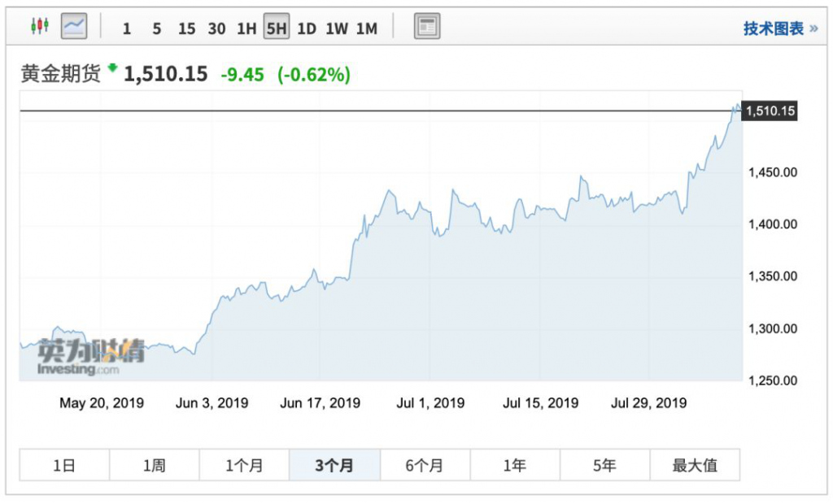833x504 pixels.
Task: Select the 1个月 range tab
Action: (244, 466)
